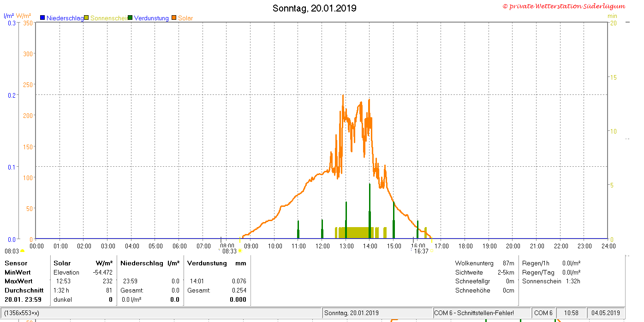Click the MaxWert row label

(x=18, y=281)
